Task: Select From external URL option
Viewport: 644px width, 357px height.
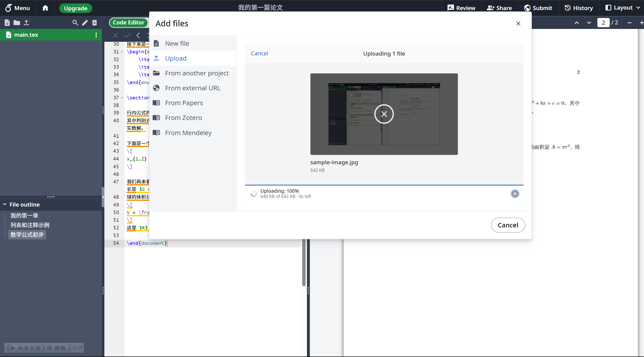Action: [x=192, y=88]
